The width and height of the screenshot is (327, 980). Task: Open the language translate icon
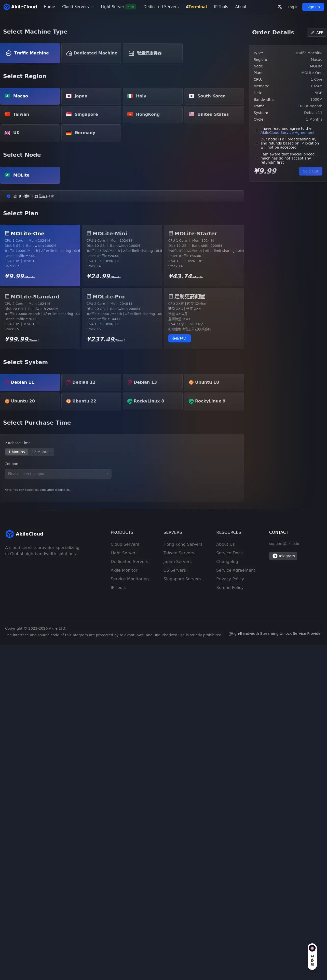[x=280, y=7]
